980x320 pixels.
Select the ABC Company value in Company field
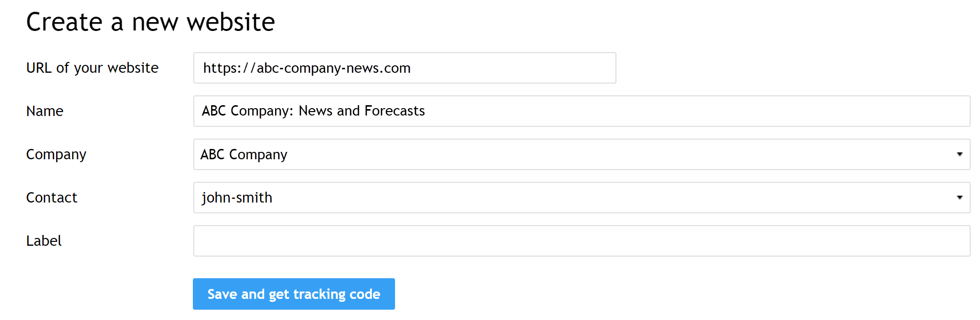click(581, 154)
